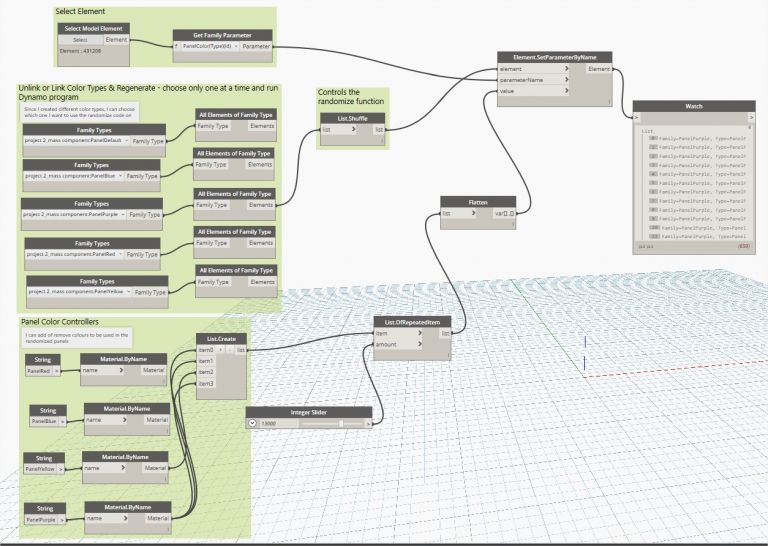Expand the Integer Slider settings chevron

(x=253, y=424)
